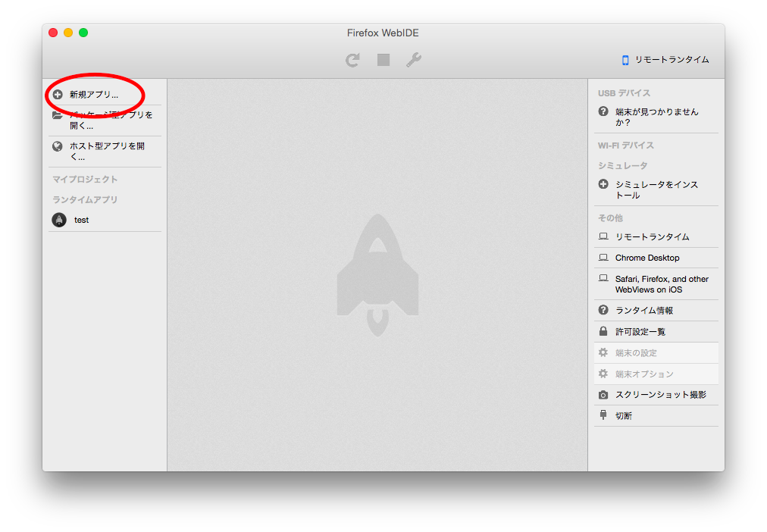The height and width of the screenshot is (532, 767).
Task: Click the マイプロジェクト section header
Action: pyautogui.click(x=85, y=180)
